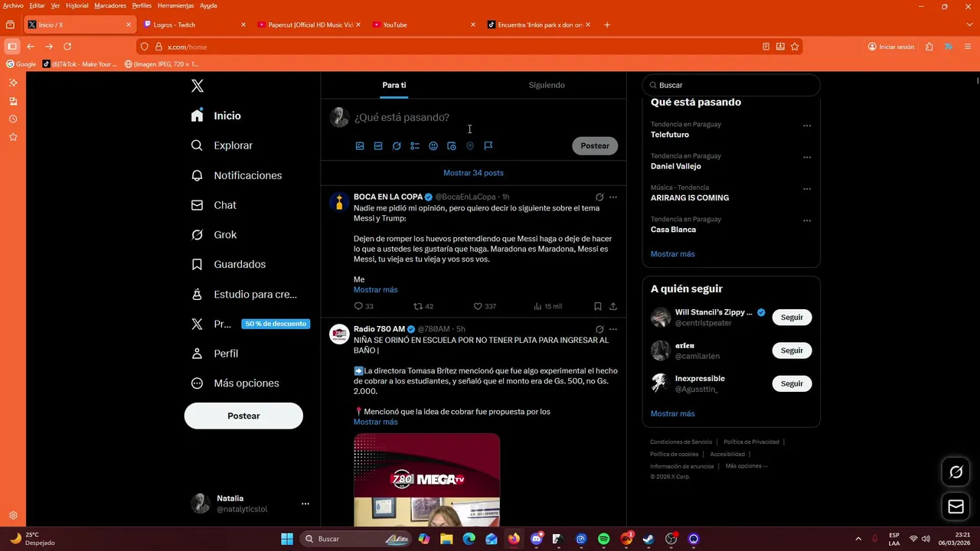Add image using composer media icon
The height and width of the screenshot is (551, 980).
pyautogui.click(x=360, y=145)
